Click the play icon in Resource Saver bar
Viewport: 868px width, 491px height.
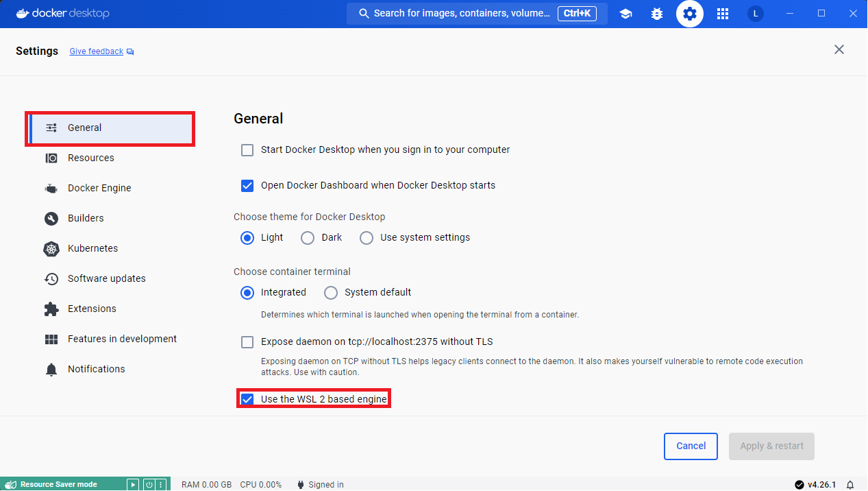click(134, 484)
